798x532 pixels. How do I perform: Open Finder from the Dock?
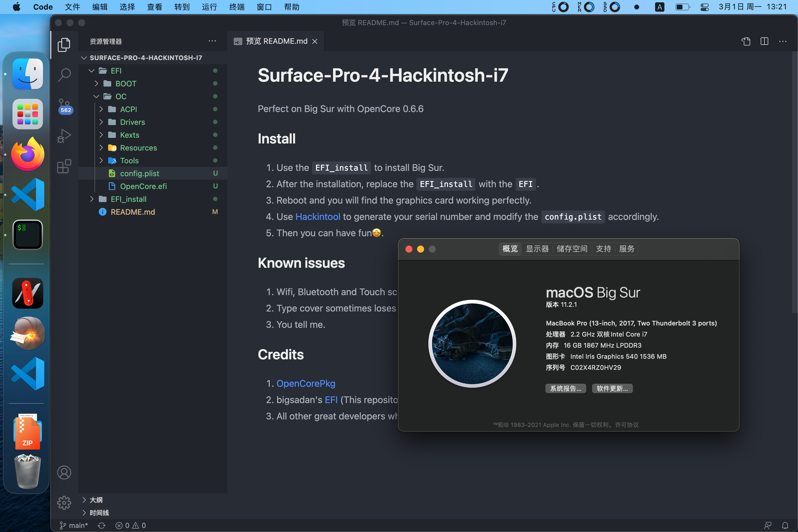[x=27, y=74]
